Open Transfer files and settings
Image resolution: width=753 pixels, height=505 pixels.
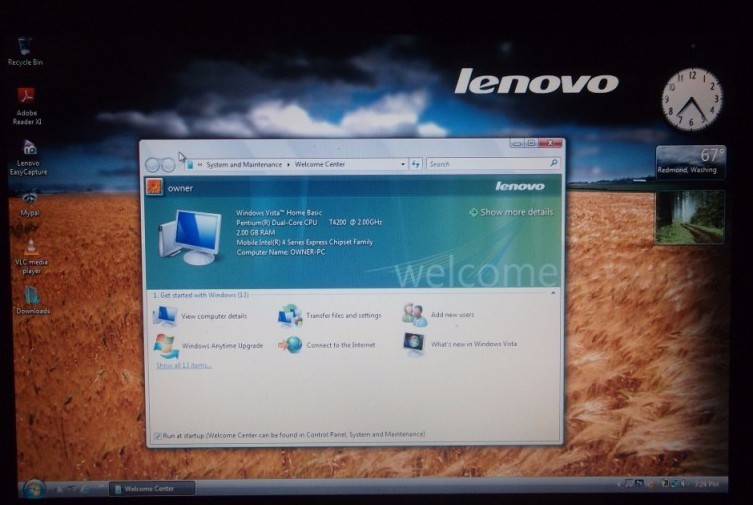tap(342, 316)
